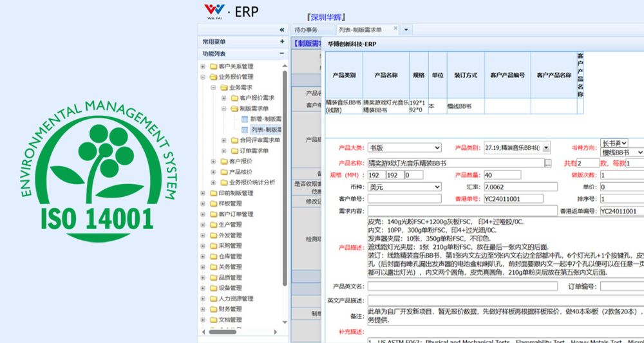Click the 汇率 field showing 7.0062

520,187
